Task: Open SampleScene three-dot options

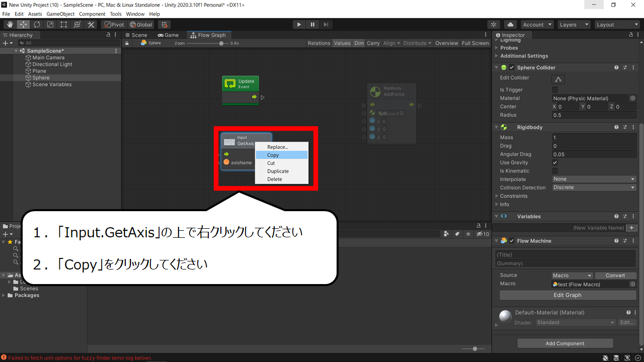Action: coord(116,51)
